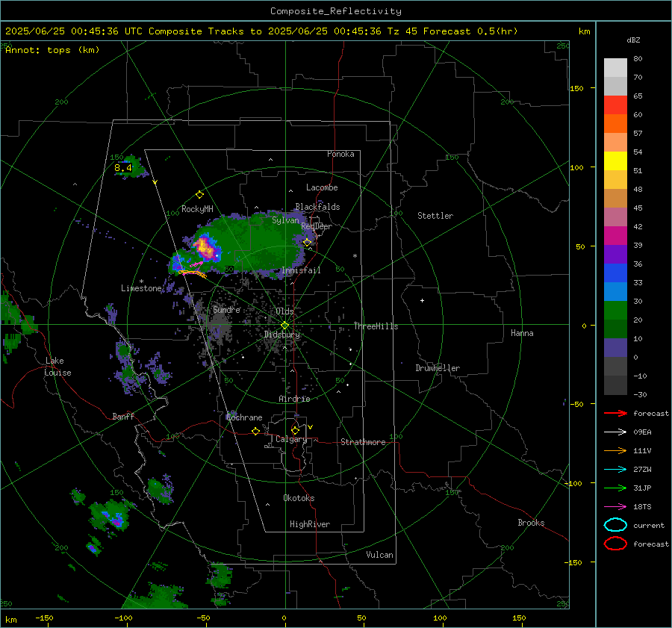Click the yellow diamond marker near RockyMH
Viewport: 672px width, 628px height.
[x=199, y=195]
